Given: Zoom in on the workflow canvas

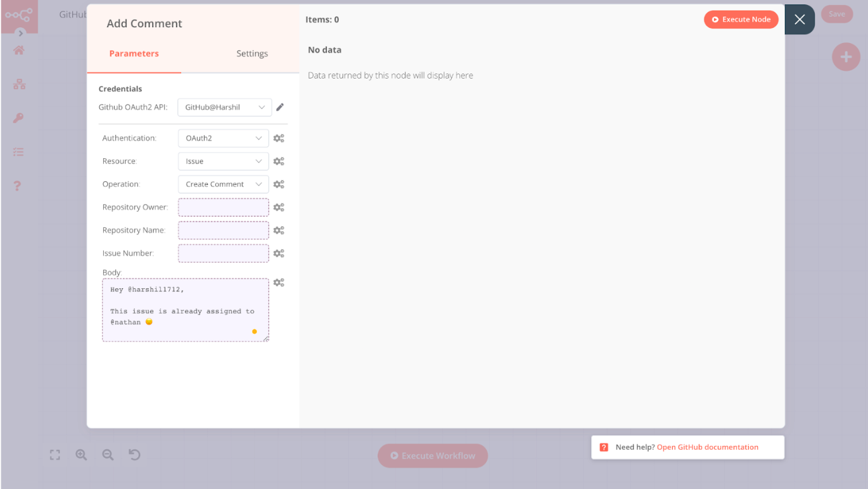Looking at the screenshot, I should tap(81, 454).
